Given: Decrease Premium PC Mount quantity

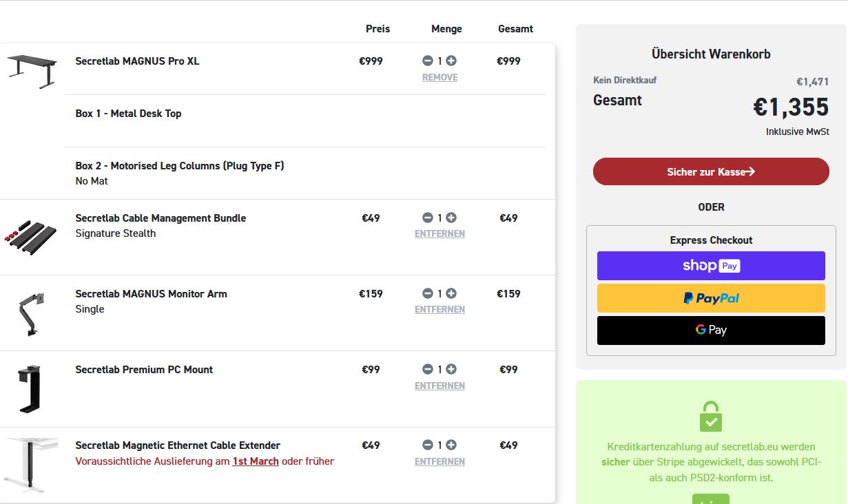Looking at the screenshot, I should tap(428, 369).
